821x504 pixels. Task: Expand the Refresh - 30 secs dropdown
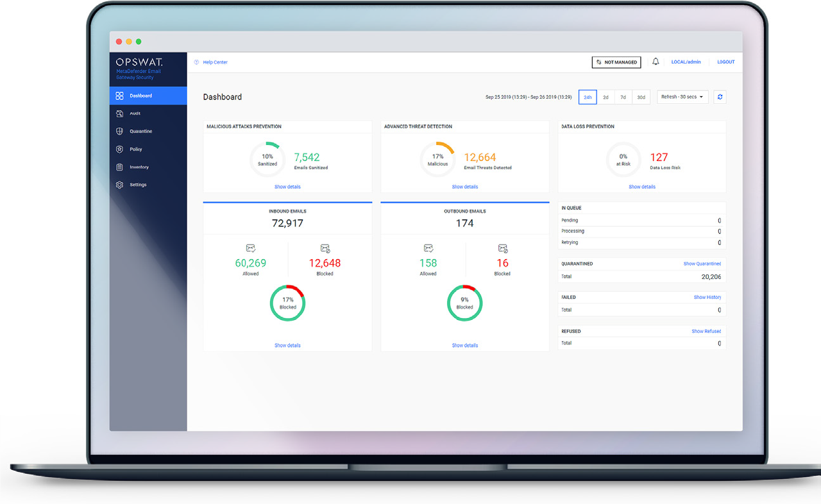coord(682,97)
